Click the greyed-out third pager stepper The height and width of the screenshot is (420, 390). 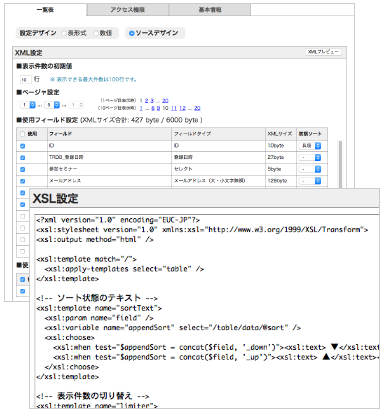pyautogui.click(x=76, y=105)
